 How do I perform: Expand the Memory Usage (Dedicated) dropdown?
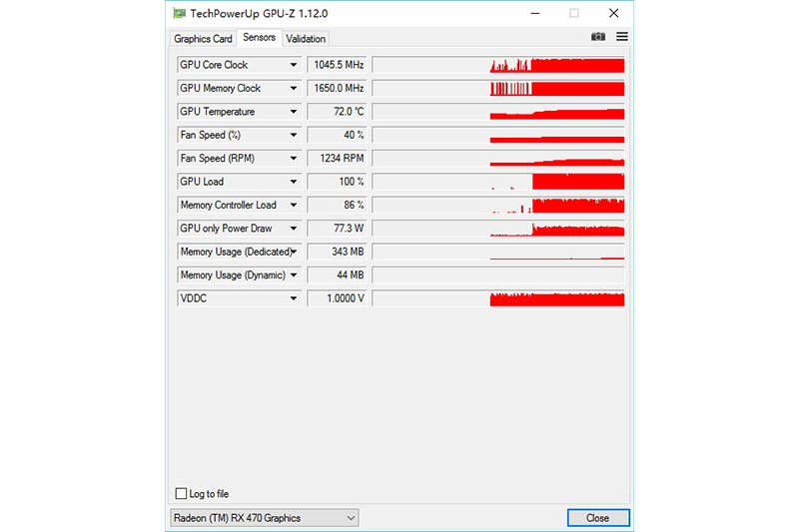click(x=294, y=252)
